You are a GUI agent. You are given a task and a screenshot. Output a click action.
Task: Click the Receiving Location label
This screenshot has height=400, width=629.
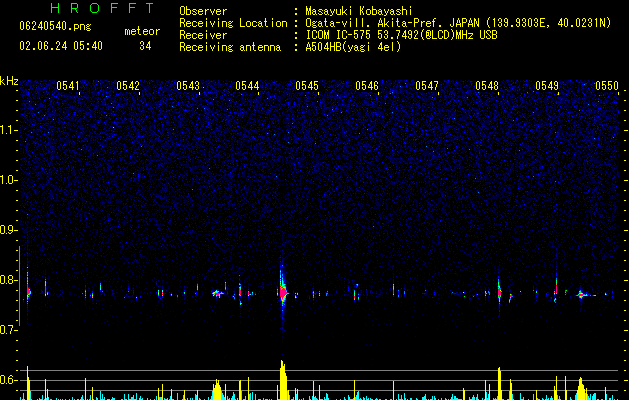point(233,23)
